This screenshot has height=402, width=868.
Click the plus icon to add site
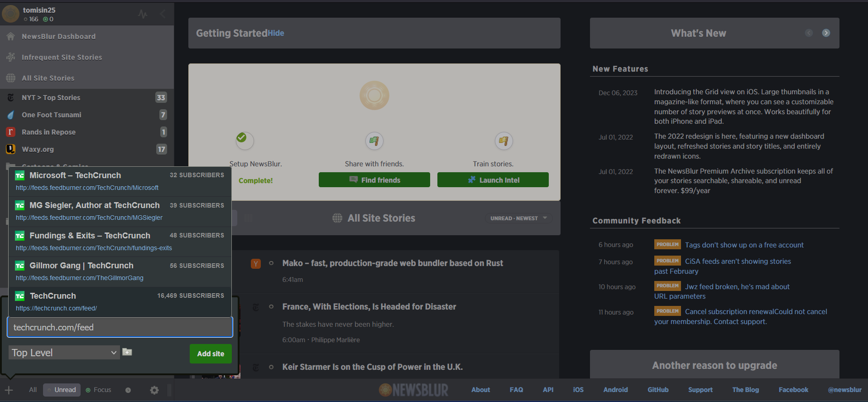9,390
